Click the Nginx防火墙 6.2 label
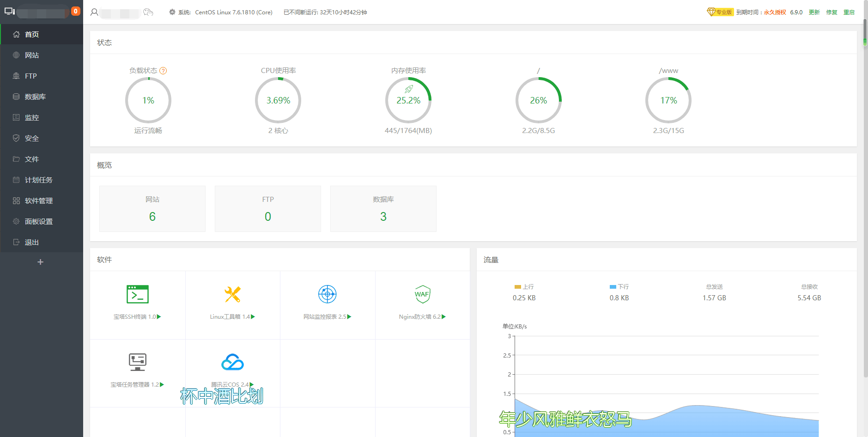 422,317
